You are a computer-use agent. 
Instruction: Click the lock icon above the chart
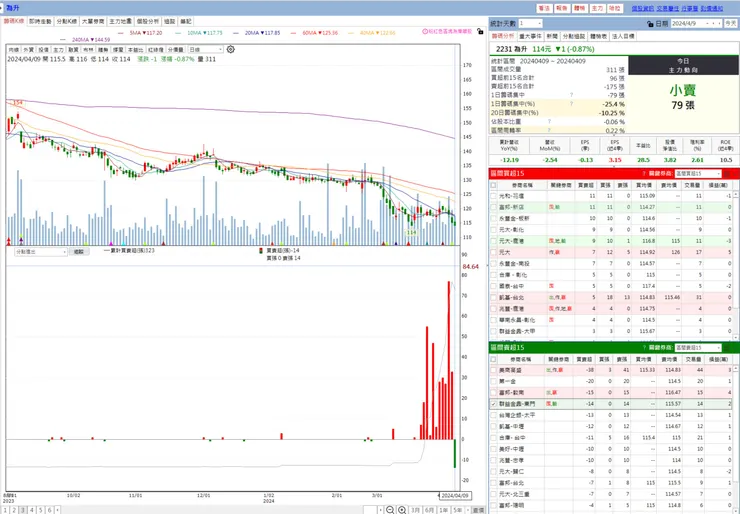(480, 32)
